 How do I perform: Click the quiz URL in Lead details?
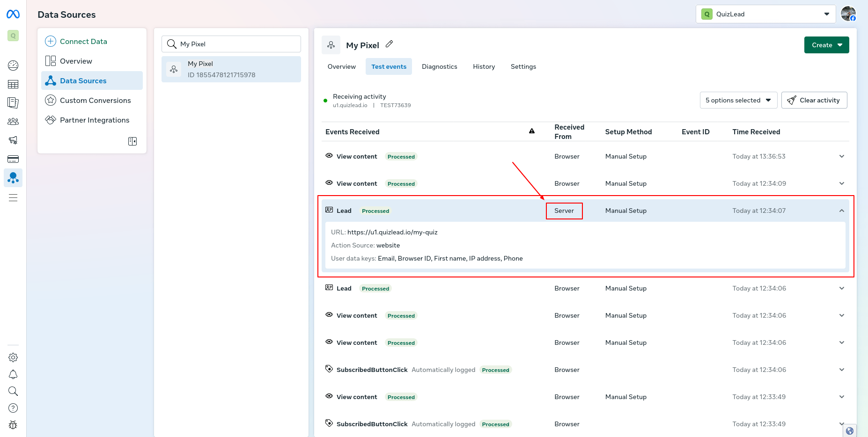click(x=392, y=232)
